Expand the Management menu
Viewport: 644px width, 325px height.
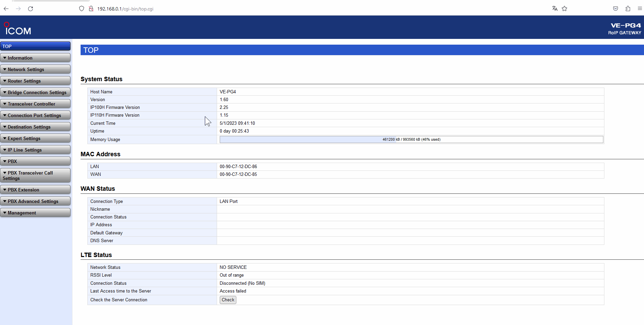point(35,213)
